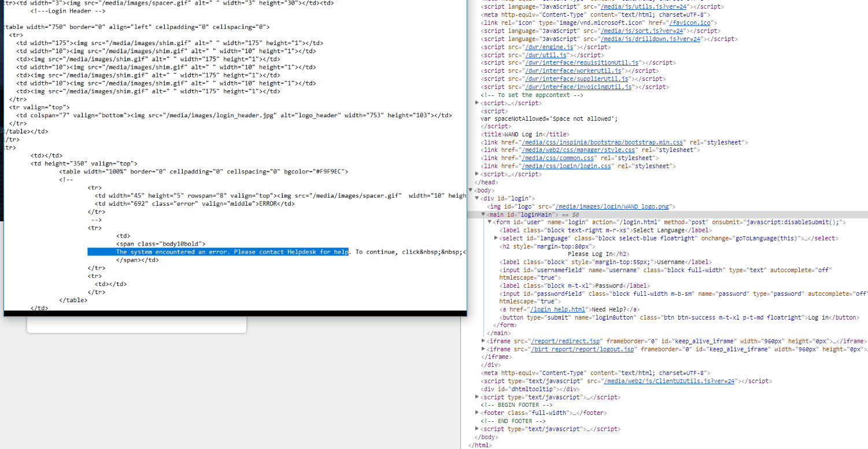Select the img id="logo" element node
868x449 pixels.
point(581,206)
